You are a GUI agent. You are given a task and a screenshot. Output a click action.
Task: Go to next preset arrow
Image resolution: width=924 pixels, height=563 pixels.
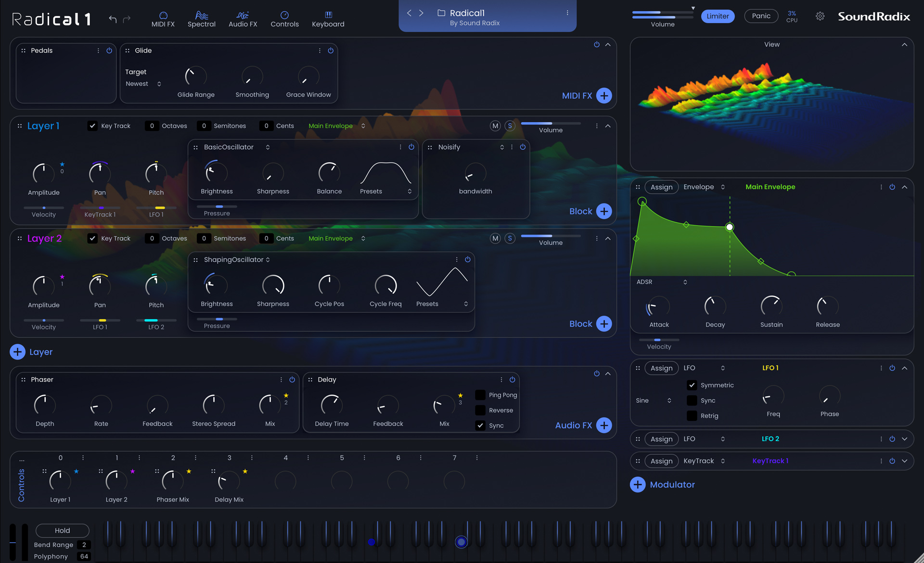(421, 13)
